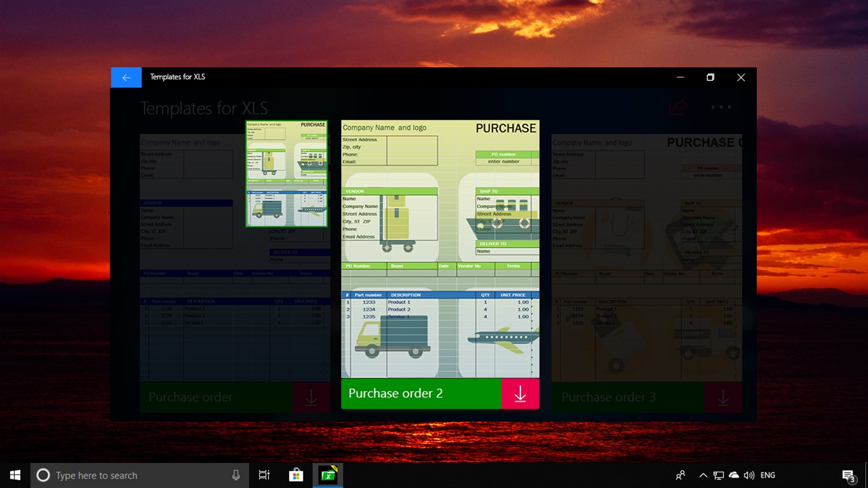Open Task View from the taskbar
Screen dimensions: 868x488
pyautogui.click(x=264, y=474)
